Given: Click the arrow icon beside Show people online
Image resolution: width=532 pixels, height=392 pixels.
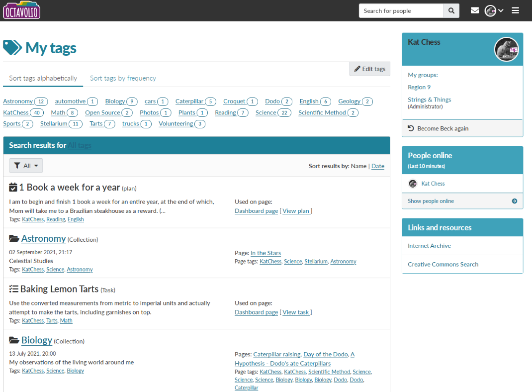Looking at the screenshot, I should pos(515,201).
